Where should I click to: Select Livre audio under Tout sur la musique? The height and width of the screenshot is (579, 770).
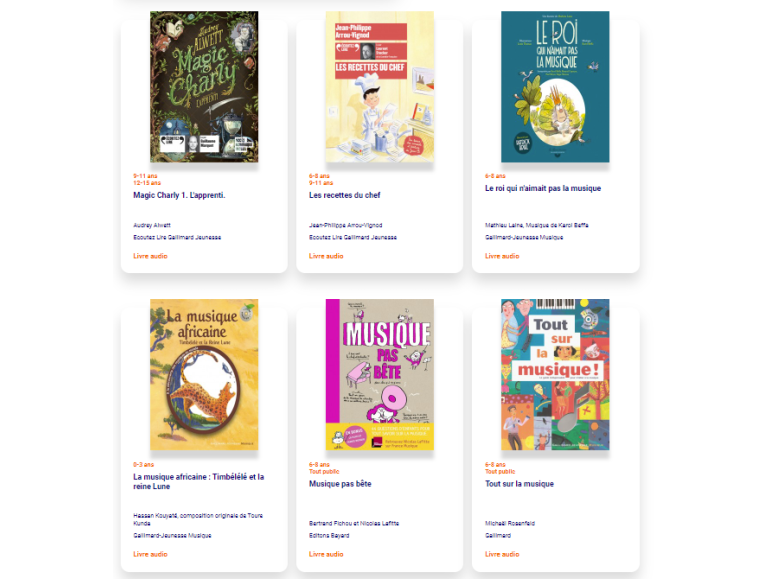tap(502, 554)
